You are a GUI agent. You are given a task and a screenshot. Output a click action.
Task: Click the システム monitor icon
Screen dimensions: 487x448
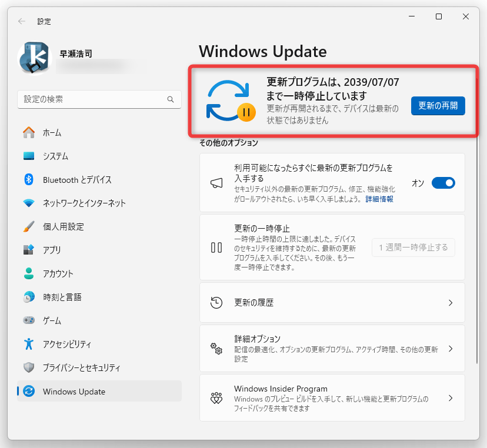pos(29,156)
